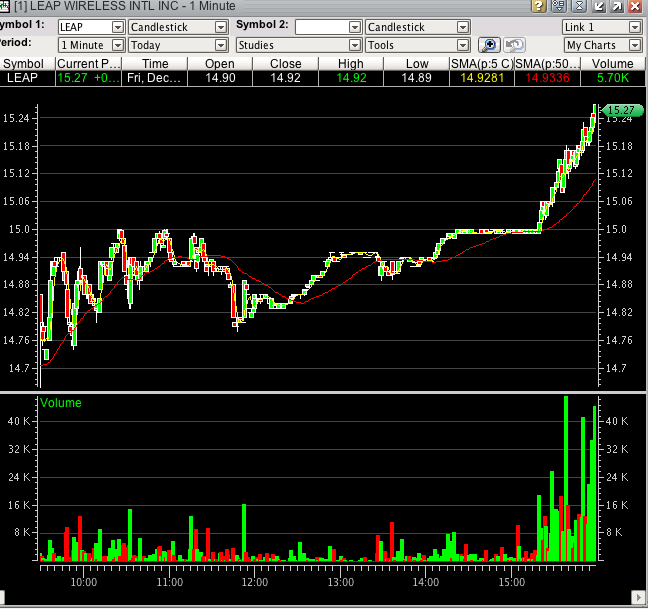Click the undo zoom icon
Viewport: 648px width, 609px height.
click(514, 45)
